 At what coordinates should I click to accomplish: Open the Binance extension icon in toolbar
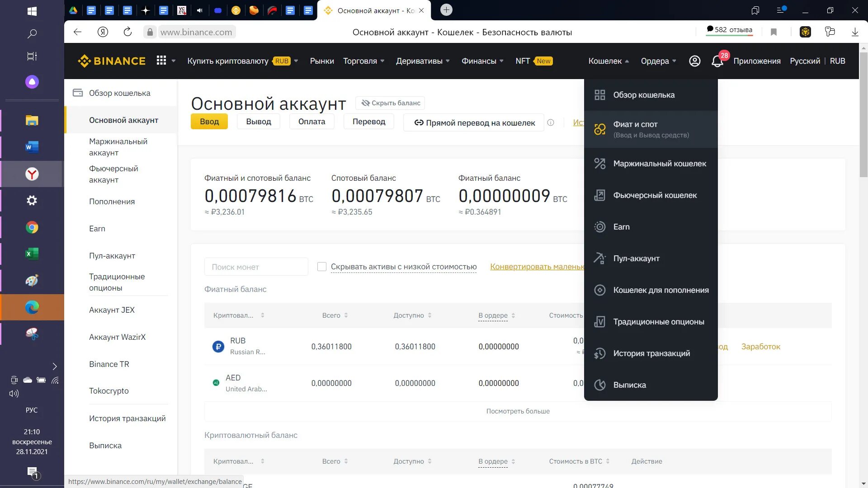click(x=805, y=32)
